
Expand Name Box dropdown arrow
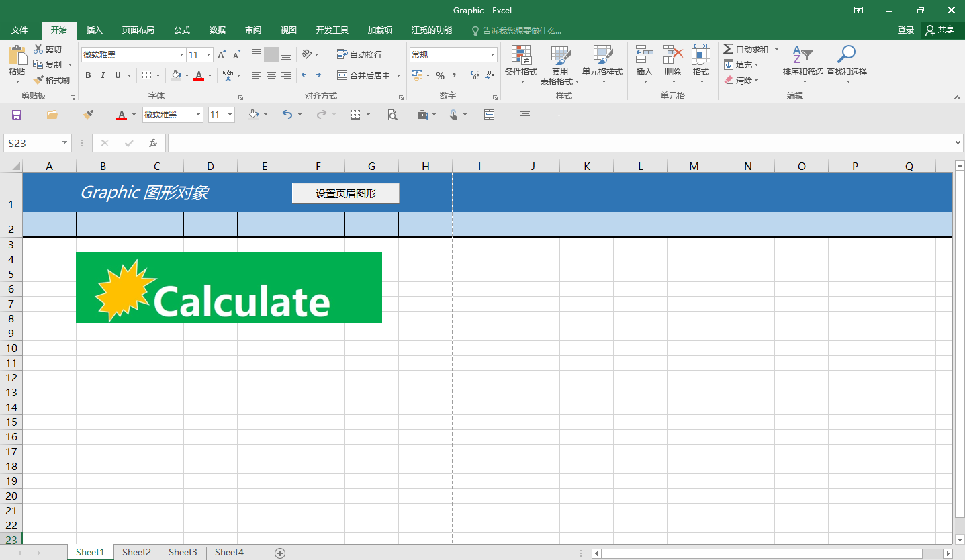tap(65, 143)
